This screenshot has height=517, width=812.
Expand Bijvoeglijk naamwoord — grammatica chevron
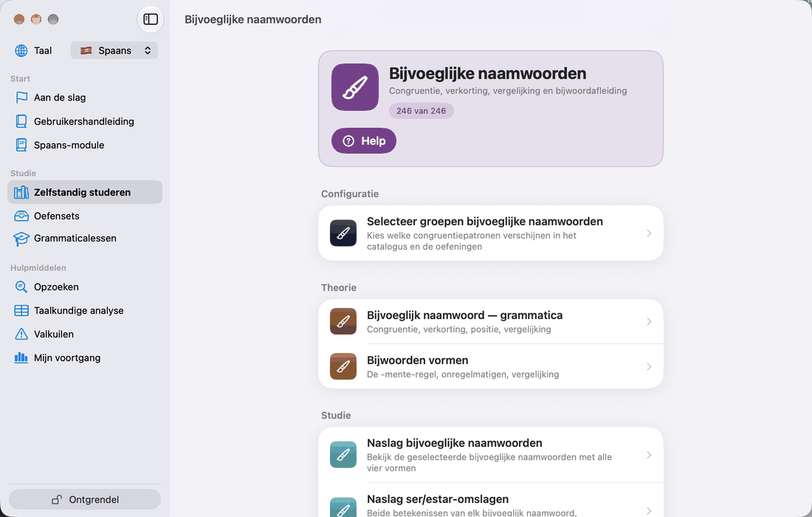tap(649, 322)
